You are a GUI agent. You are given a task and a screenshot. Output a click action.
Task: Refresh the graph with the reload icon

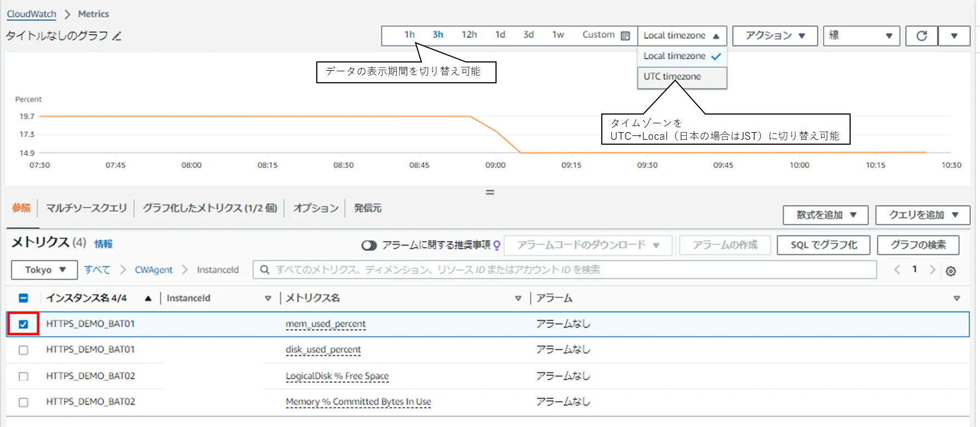(x=922, y=36)
